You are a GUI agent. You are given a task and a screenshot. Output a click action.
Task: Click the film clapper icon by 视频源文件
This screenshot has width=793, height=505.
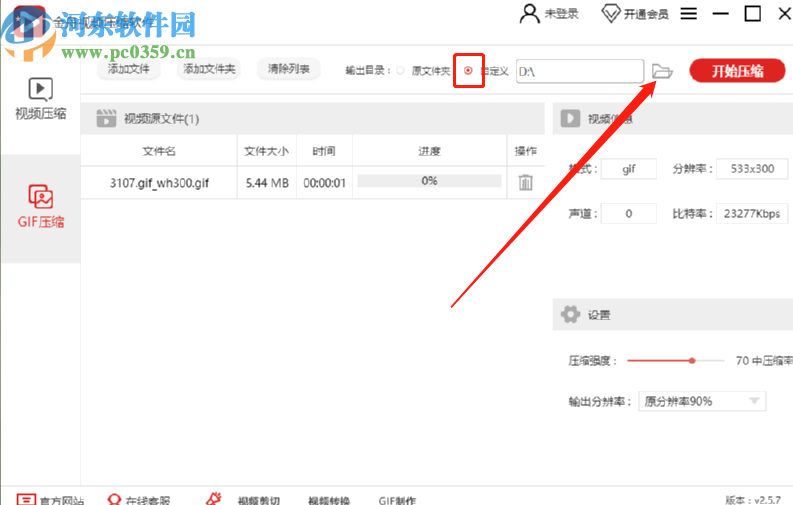coord(106,118)
